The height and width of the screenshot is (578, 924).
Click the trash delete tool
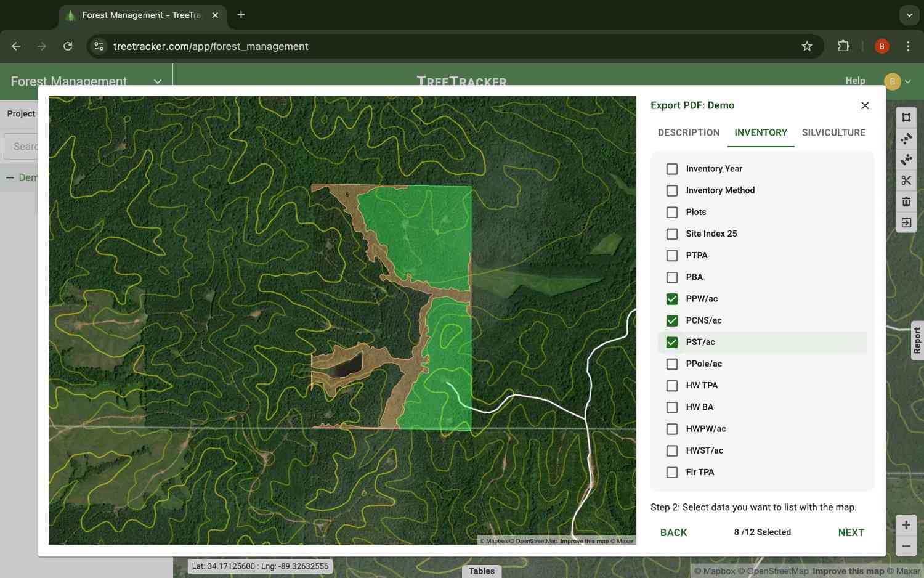click(906, 201)
